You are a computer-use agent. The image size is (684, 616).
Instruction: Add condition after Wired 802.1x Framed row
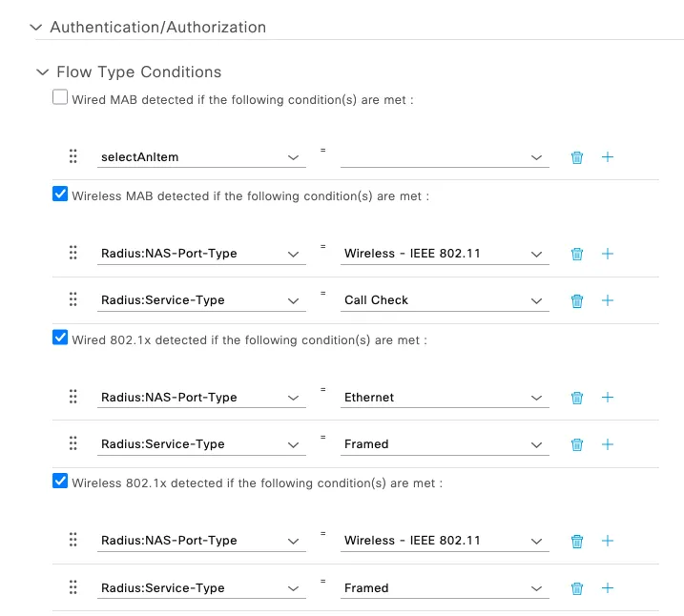[x=608, y=444]
